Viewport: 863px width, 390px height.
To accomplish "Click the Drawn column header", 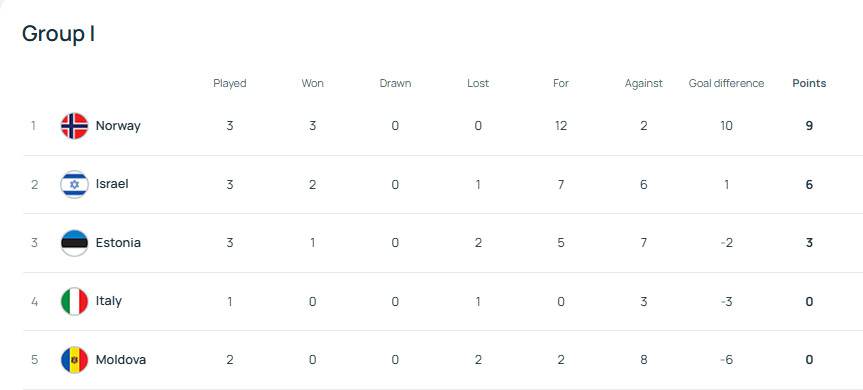I will point(395,84).
